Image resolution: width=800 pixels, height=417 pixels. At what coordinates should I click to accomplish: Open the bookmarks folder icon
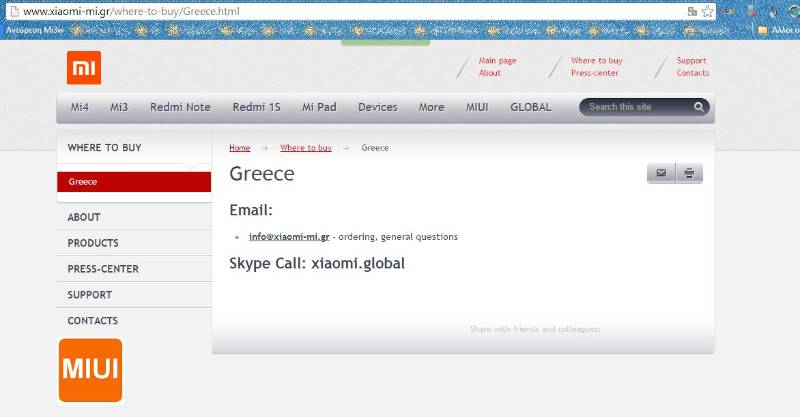763,30
